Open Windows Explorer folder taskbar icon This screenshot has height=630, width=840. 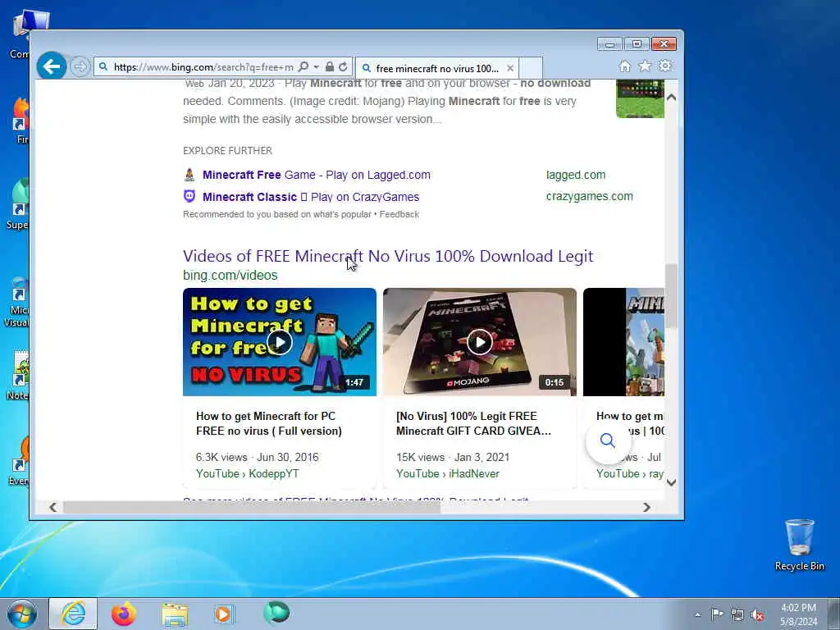[x=175, y=614]
